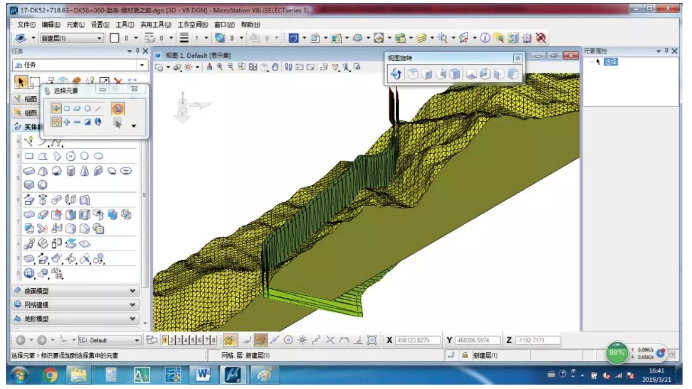Click the red X delete element tool
Screen dimensions: 692x389
pyautogui.click(x=118, y=81)
